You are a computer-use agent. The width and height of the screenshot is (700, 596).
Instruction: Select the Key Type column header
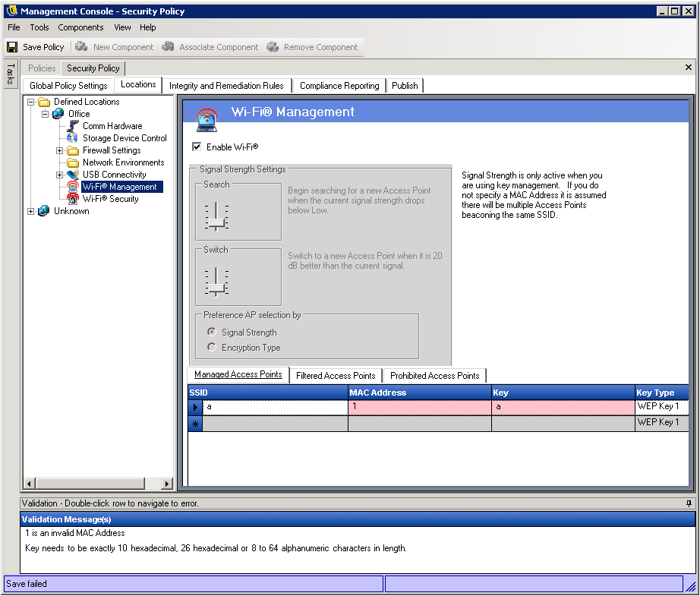point(661,393)
